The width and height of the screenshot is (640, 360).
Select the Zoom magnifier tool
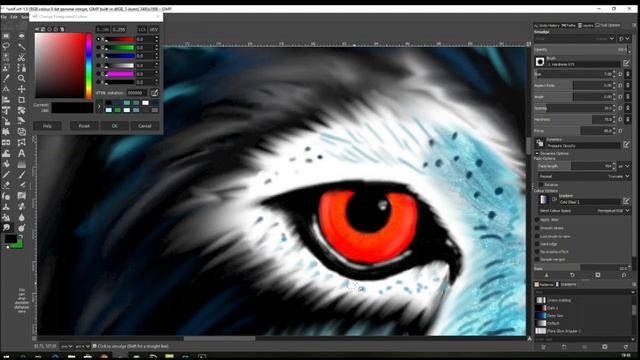tap(21, 78)
